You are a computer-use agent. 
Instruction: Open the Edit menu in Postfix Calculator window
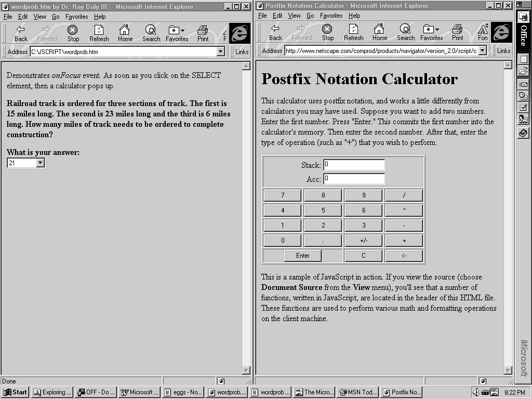277,16
